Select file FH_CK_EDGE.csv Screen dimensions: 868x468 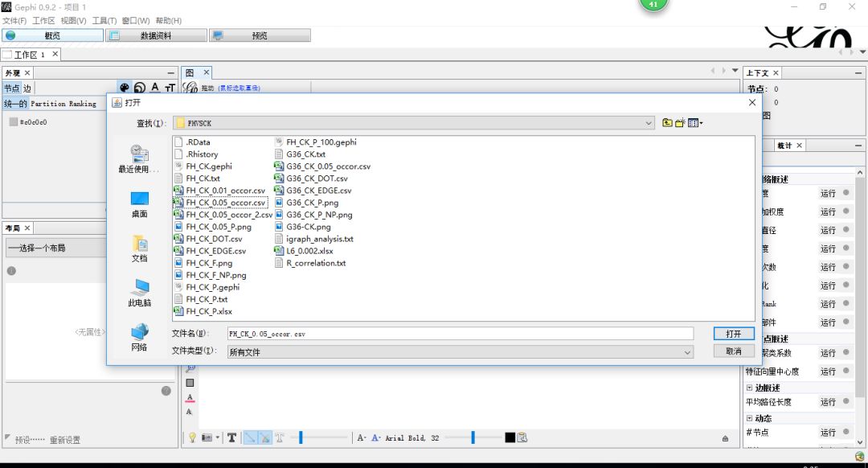click(x=211, y=251)
